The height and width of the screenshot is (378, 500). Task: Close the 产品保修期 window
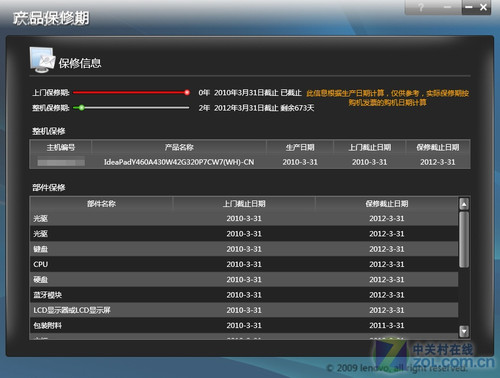tap(483, 7)
